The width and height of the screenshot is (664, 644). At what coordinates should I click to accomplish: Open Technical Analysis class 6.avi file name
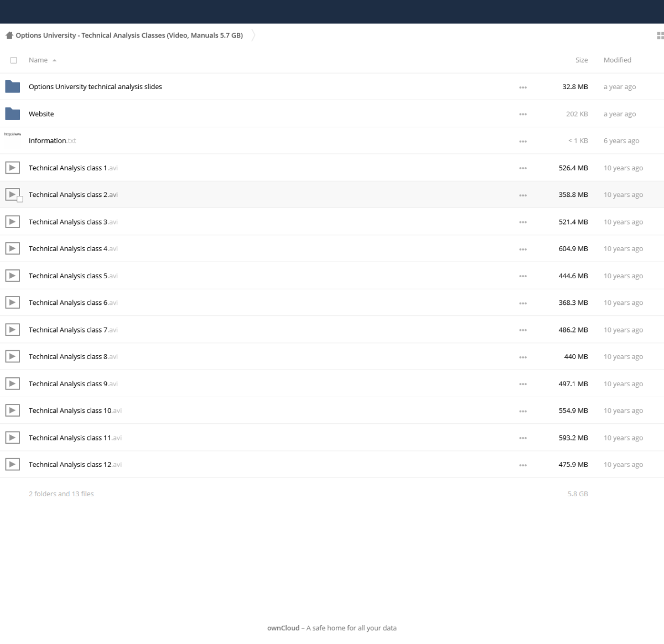pyautogui.click(x=73, y=303)
